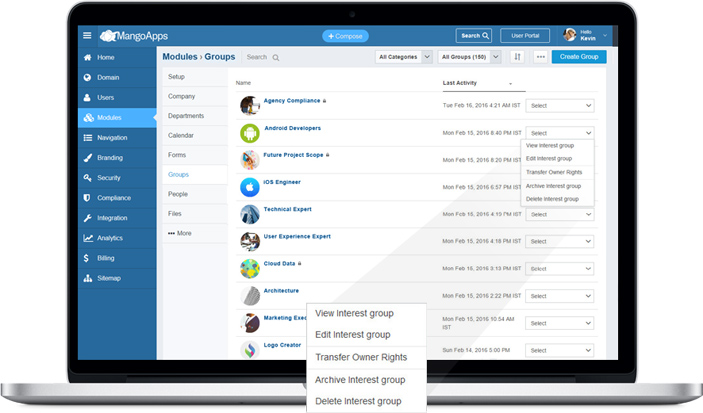Screen dimensions: 703x413
Task: Click the sort order arrows icon
Action: (x=517, y=57)
